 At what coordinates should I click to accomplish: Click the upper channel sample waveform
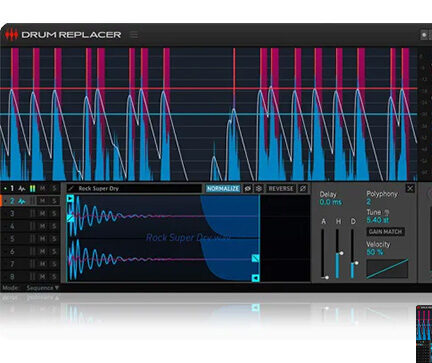point(163,216)
